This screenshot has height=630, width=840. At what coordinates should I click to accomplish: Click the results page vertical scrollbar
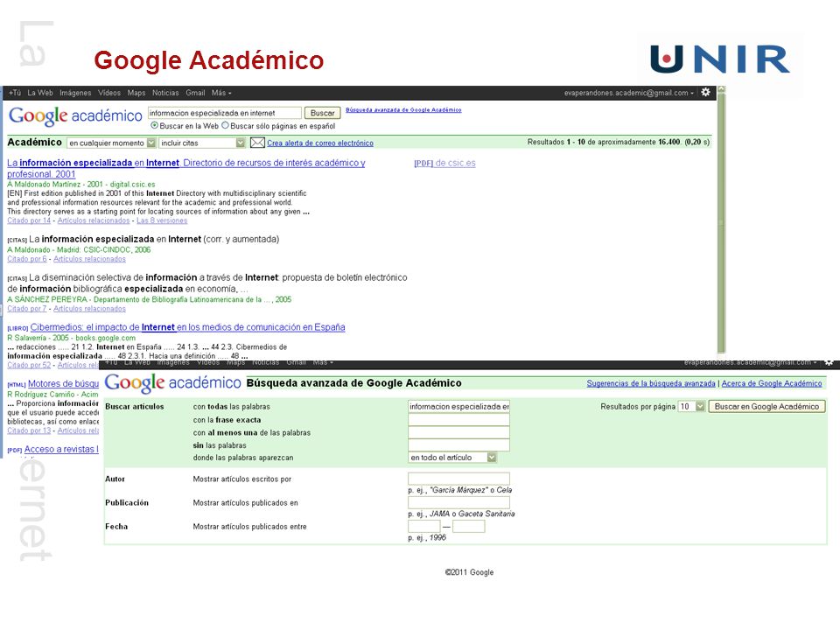tap(721, 222)
